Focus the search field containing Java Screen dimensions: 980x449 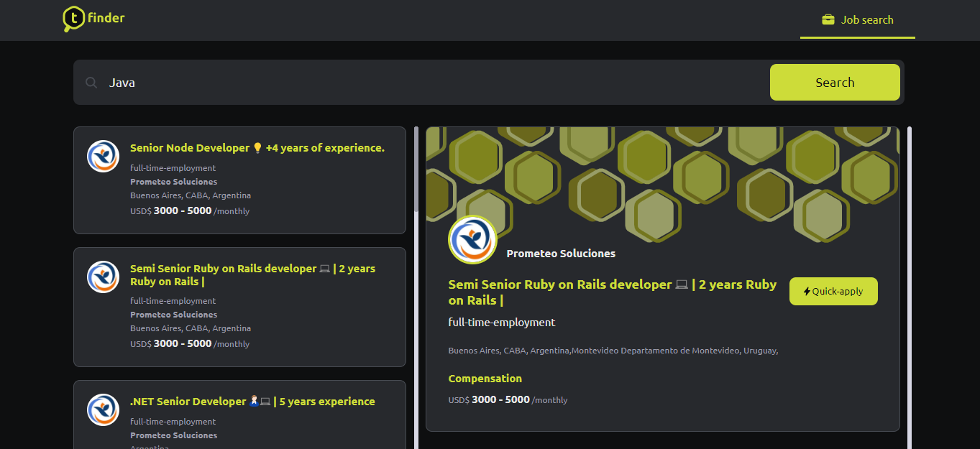pyautogui.click(x=431, y=83)
